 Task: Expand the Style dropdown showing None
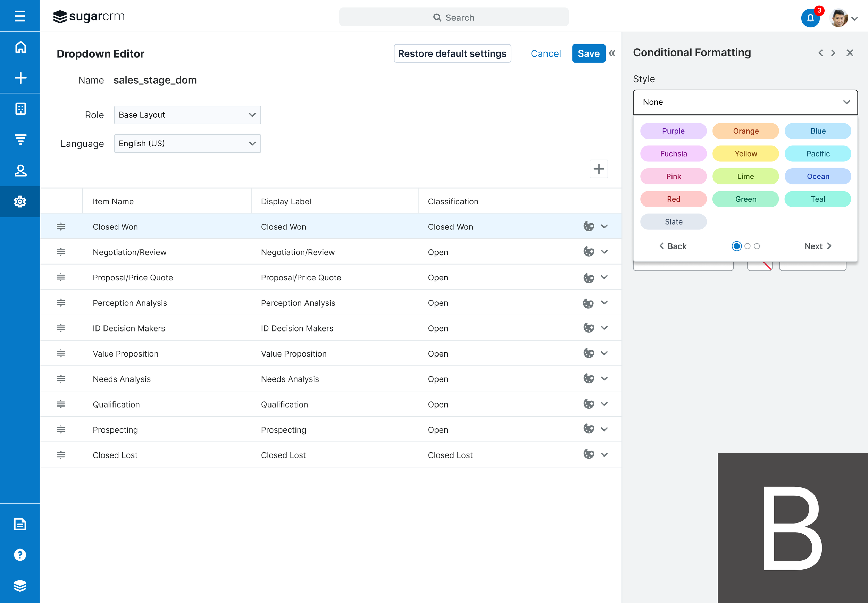(x=745, y=102)
